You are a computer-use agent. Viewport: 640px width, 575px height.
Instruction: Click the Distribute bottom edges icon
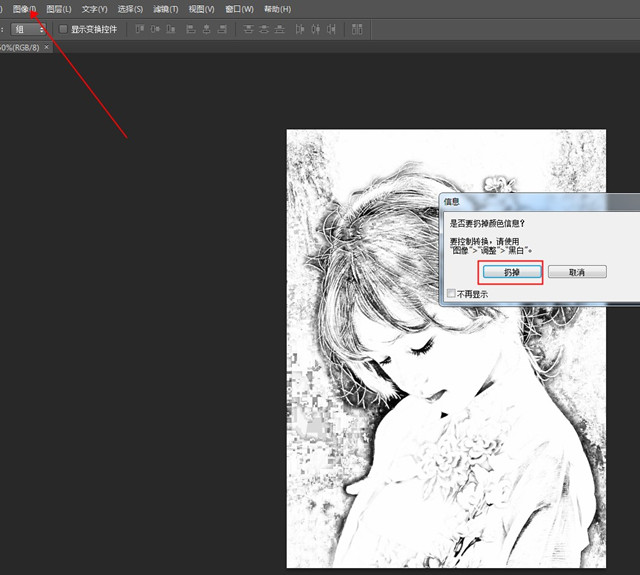279,29
